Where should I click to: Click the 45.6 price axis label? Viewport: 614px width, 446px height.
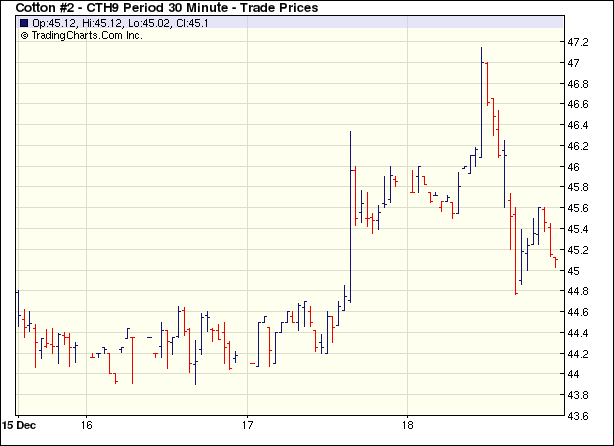click(579, 208)
